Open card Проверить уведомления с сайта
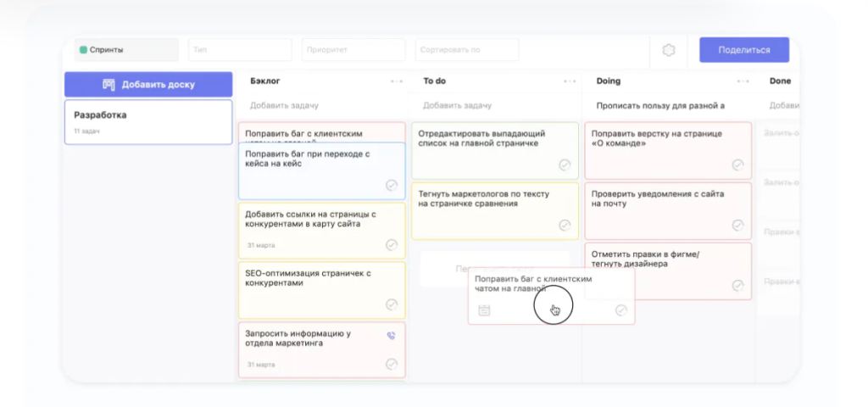The width and height of the screenshot is (868, 407). 668,211
